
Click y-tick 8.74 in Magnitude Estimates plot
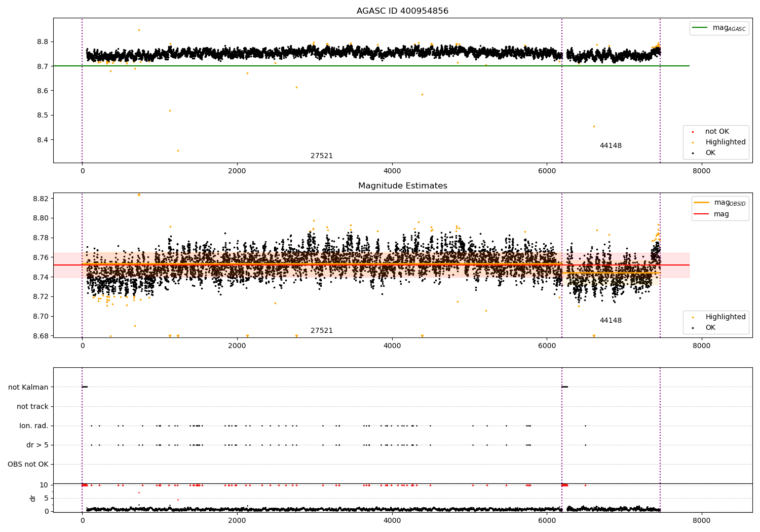coord(41,277)
